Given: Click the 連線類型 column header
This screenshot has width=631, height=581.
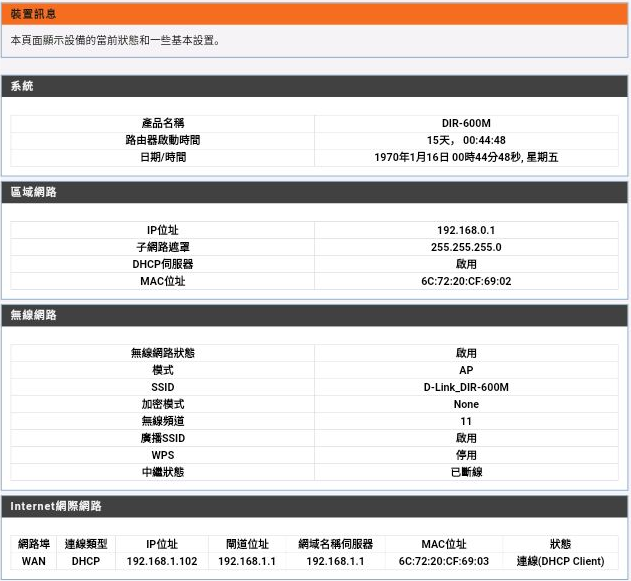Looking at the screenshot, I should coord(86,544).
